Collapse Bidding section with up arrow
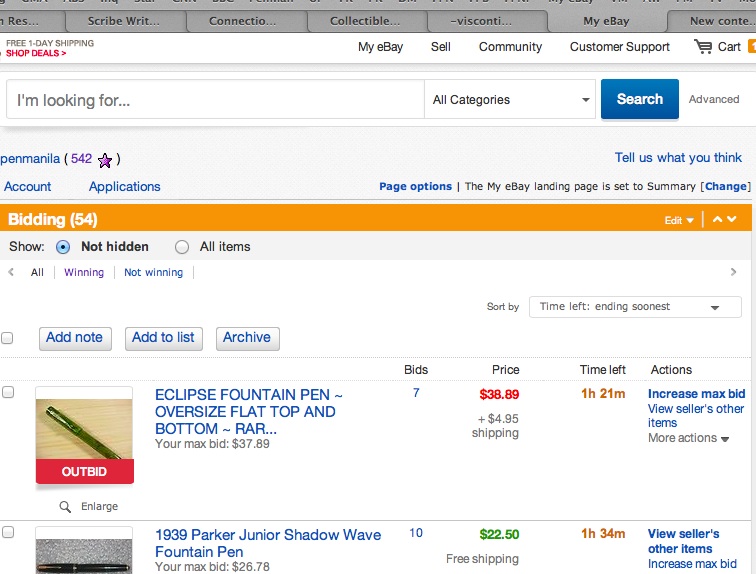The width and height of the screenshot is (756, 574). click(x=717, y=219)
